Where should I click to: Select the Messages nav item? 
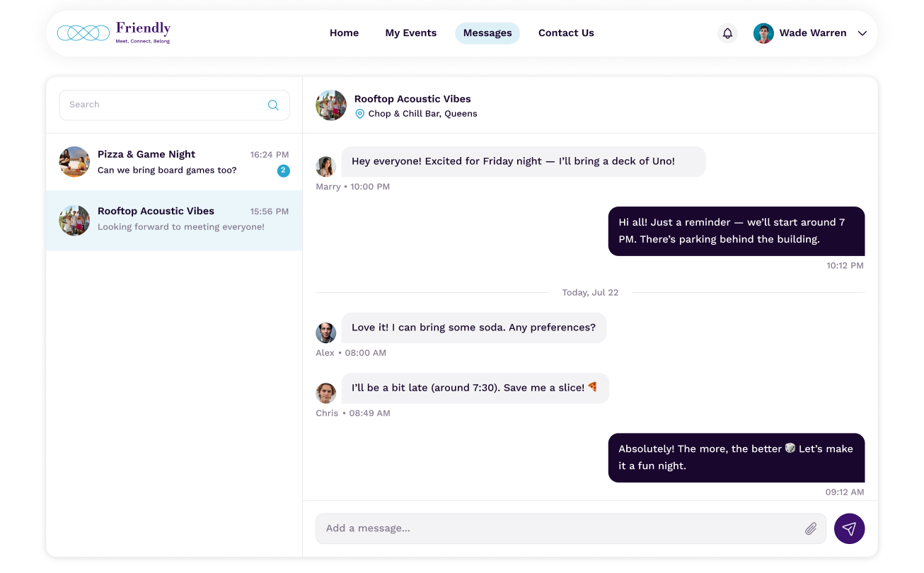[x=487, y=33]
